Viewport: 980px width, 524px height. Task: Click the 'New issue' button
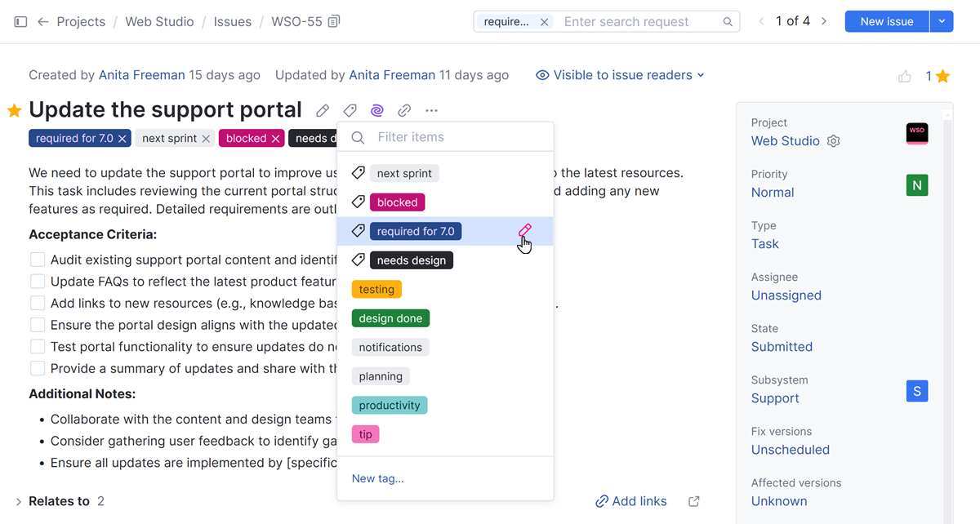886,20
